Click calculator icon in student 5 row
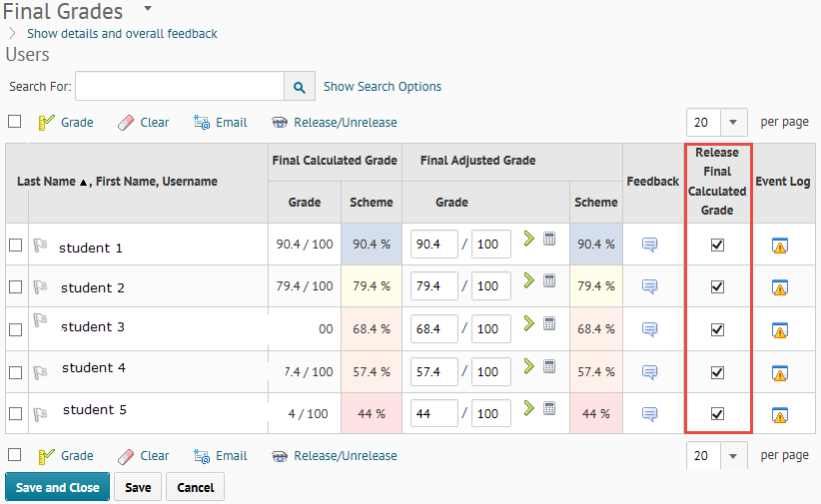821x504 pixels. tap(549, 408)
